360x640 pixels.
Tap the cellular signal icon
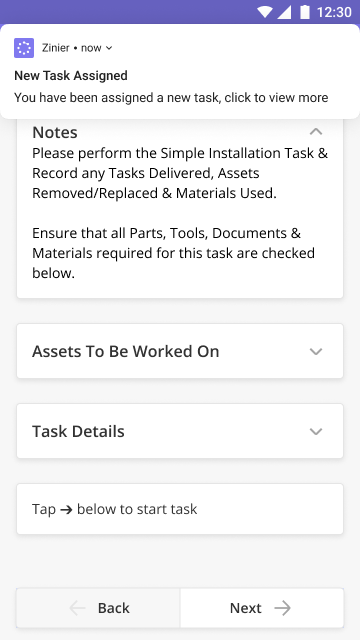[x=284, y=12]
